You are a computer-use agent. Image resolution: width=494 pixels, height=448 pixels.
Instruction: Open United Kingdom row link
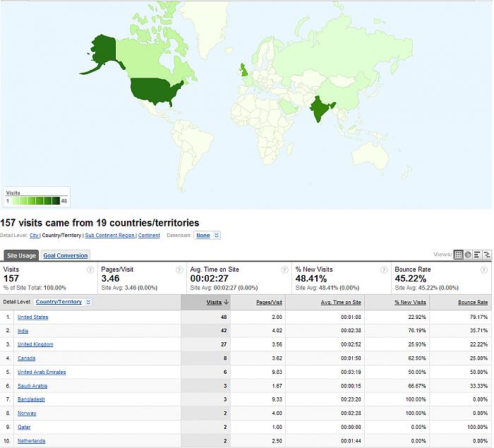click(x=35, y=344)
